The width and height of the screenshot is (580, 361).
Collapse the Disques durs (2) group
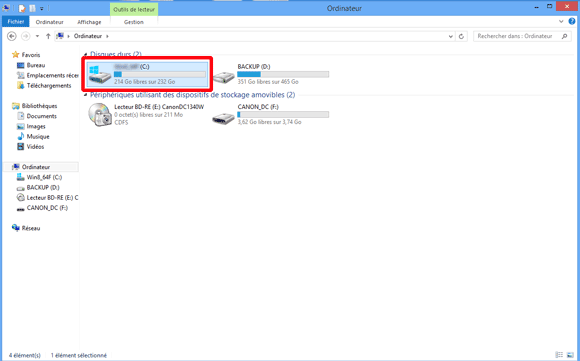(x=86, y=54)
